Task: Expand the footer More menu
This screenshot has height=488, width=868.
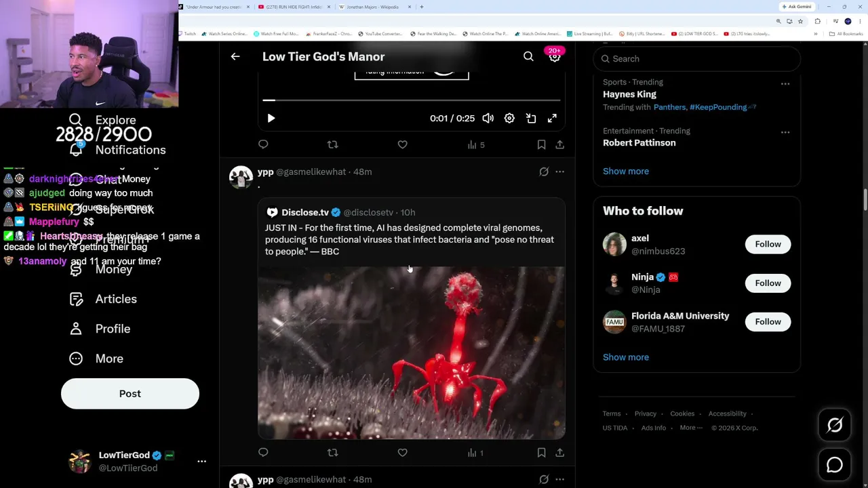Action: [691, 428]
